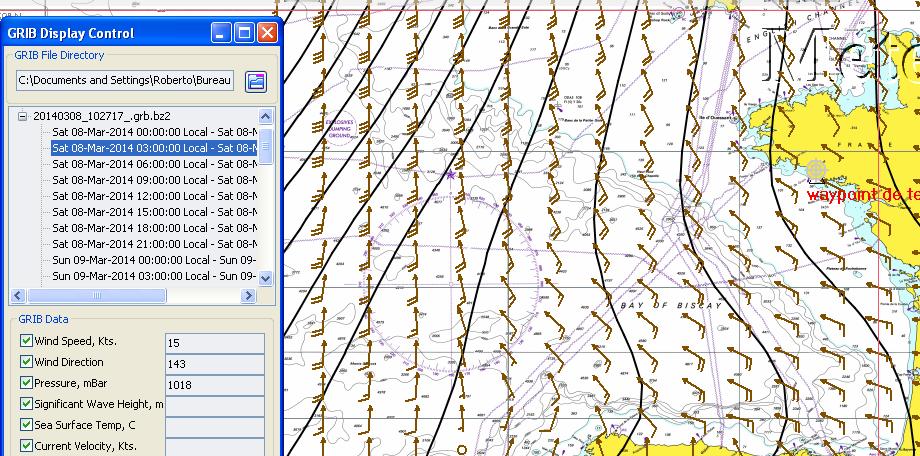Screen dimensions: 920x456
Task: Click the purple star marker on chart
Action: click(x=451, y=174)
